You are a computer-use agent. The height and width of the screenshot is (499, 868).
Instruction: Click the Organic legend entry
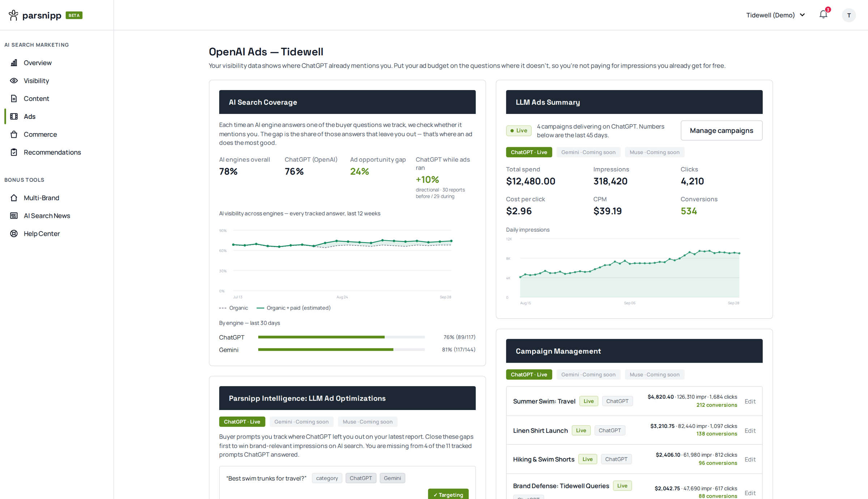(x=234, y=308)
